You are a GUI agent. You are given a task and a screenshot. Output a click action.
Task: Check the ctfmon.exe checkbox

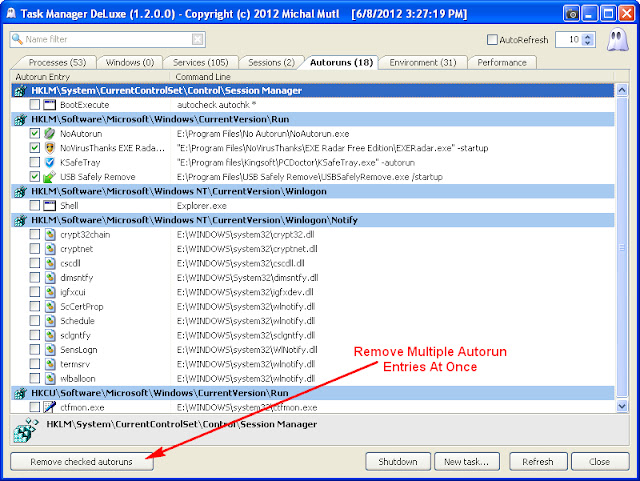pyautogui.click(x=35, y=407)
